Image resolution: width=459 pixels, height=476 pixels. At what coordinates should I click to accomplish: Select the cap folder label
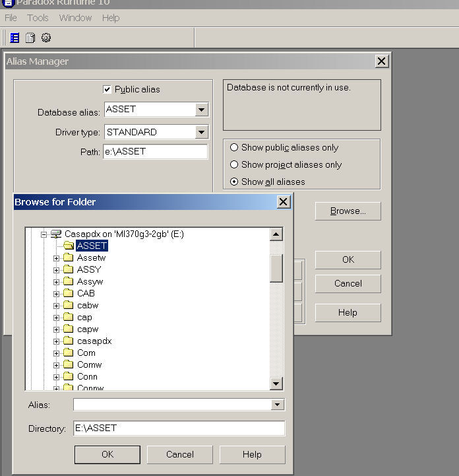pyautogui.click(x=84, y=318)
